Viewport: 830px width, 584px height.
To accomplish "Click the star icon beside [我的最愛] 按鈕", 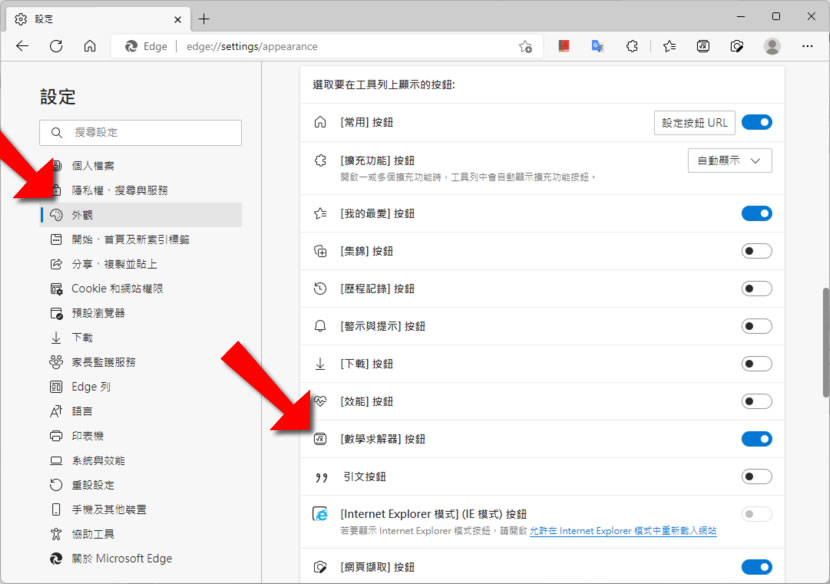I will 320,213.
